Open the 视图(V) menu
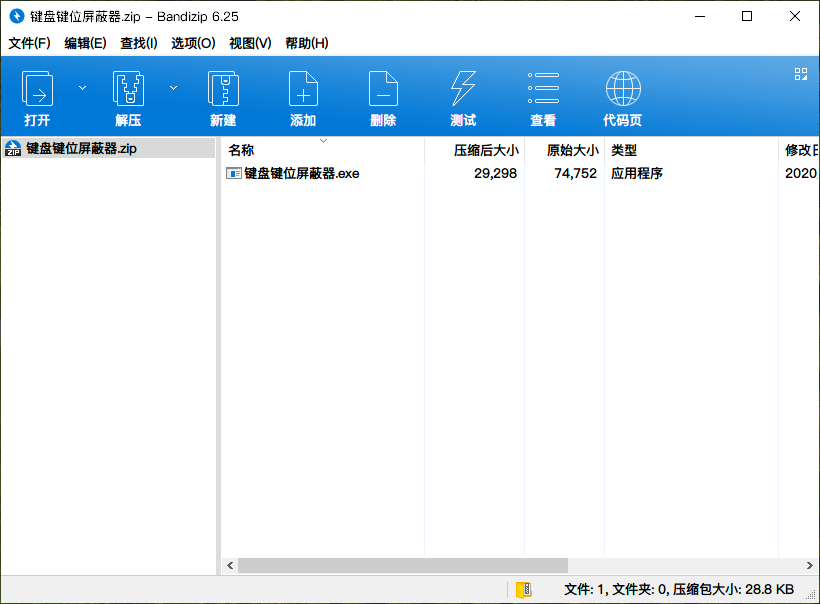Image resolution: width=820 pixels, height=604 pixels. pos(250,43)
